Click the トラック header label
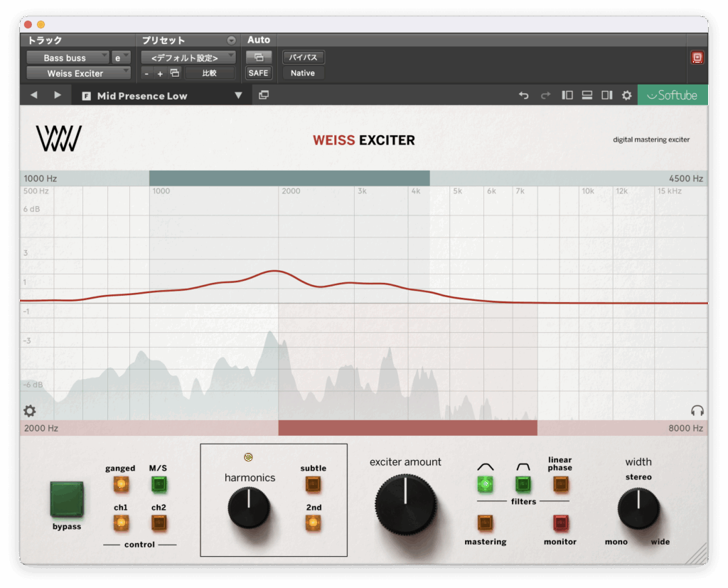 [45, 41]
